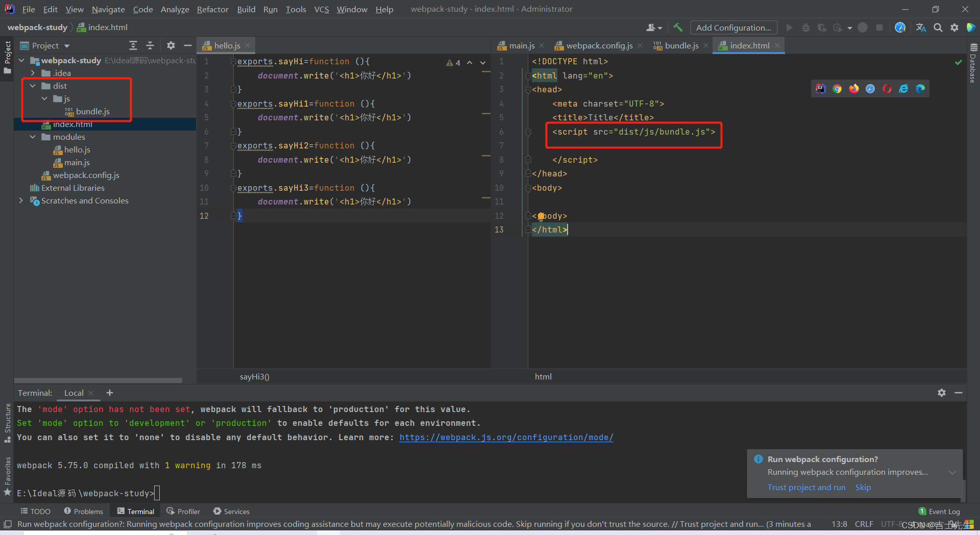Click the Build project hammer icon
The image size is (980, 535).
[678, 28]
